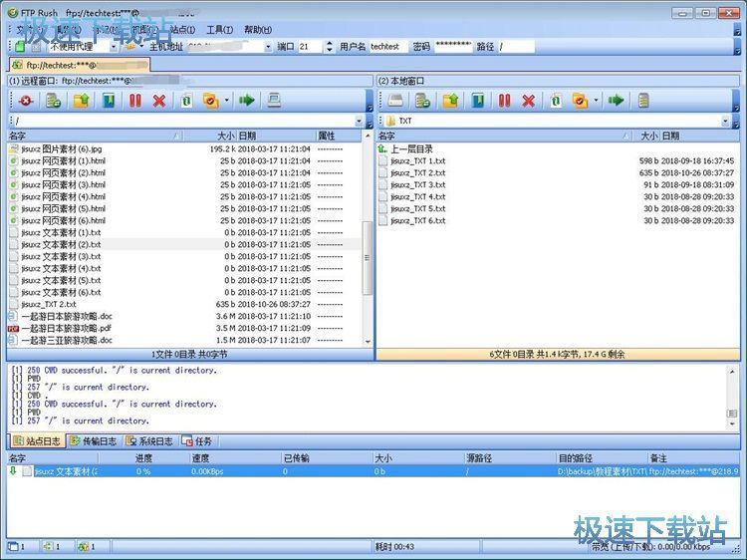Click the red disconnect icon in remote toolbar

coord(25,101)
